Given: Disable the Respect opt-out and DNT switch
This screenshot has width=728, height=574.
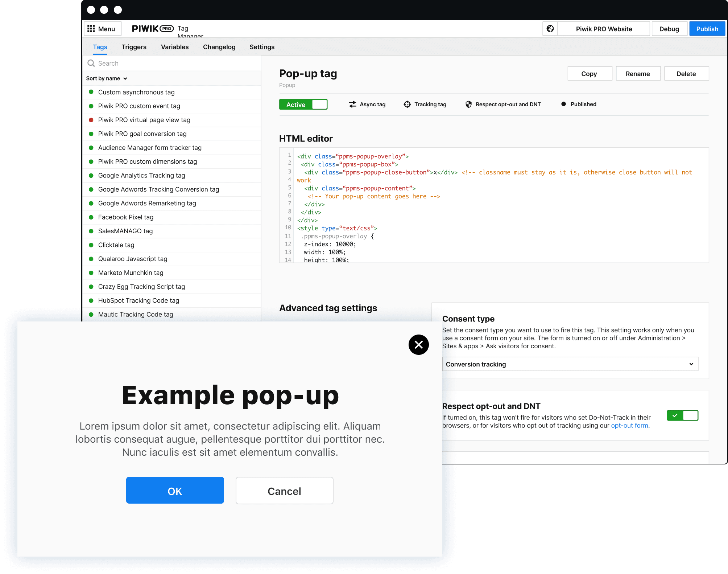Looking at the screenshot, I should (682, 415).
